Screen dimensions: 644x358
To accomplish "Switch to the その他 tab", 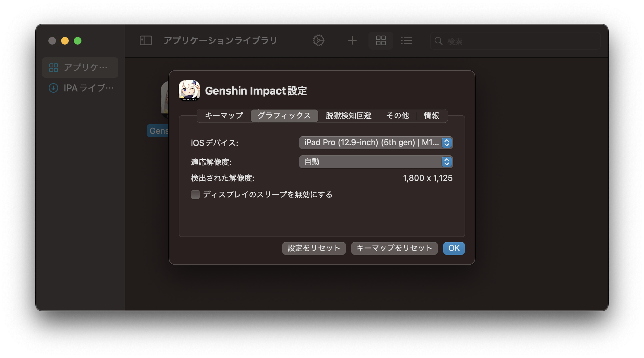I will coord(397,116).
